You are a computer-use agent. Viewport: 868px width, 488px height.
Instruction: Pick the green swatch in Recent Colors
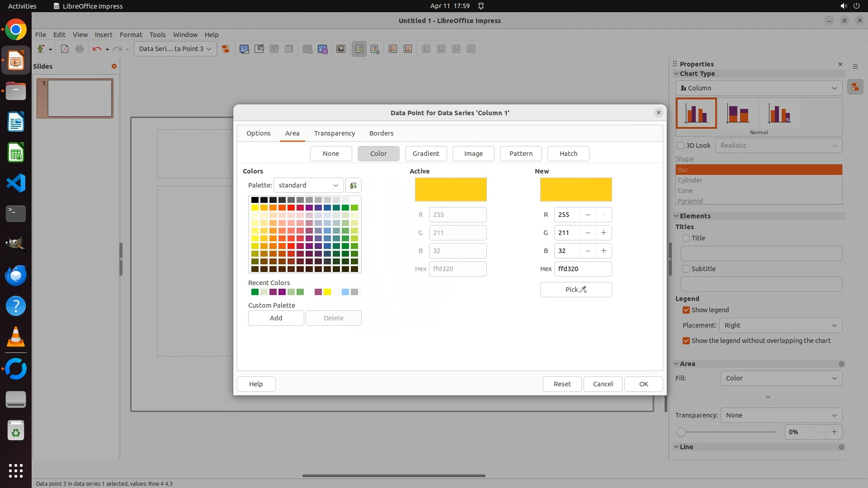255,292
